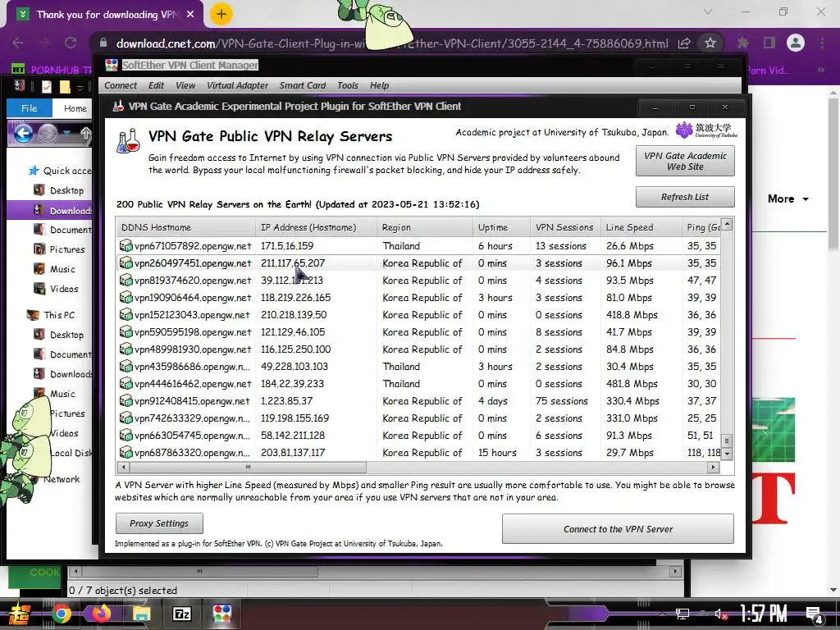Click the muted volume tray icon

pos(721,614)
